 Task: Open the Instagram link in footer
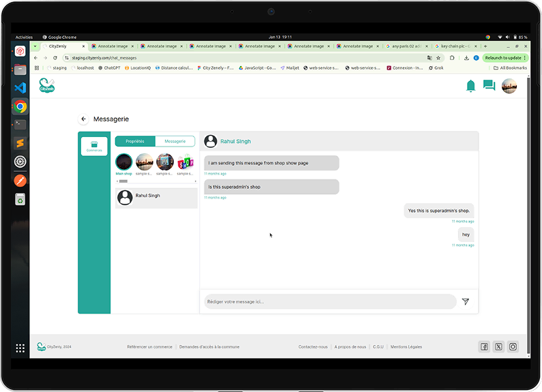513,347
